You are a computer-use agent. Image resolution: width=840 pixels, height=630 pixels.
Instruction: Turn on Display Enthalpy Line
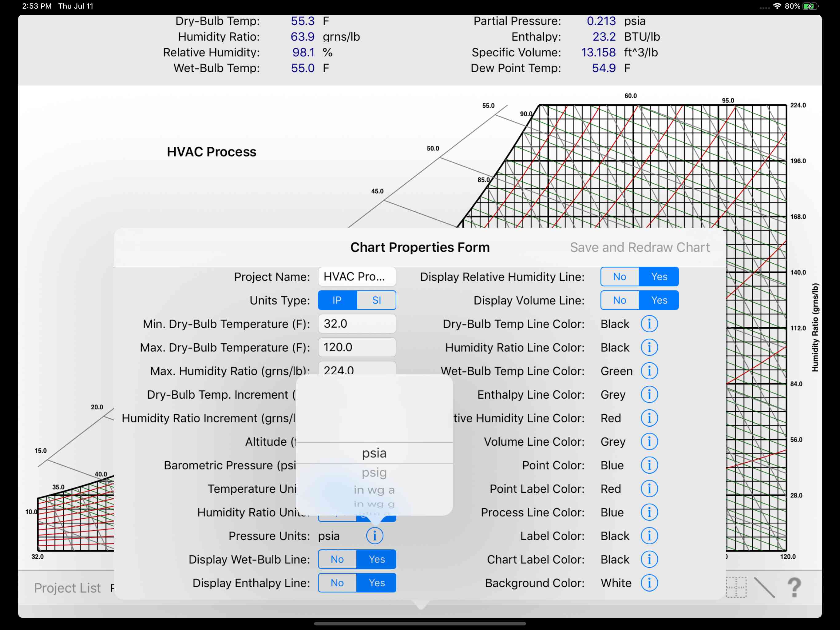376,583
